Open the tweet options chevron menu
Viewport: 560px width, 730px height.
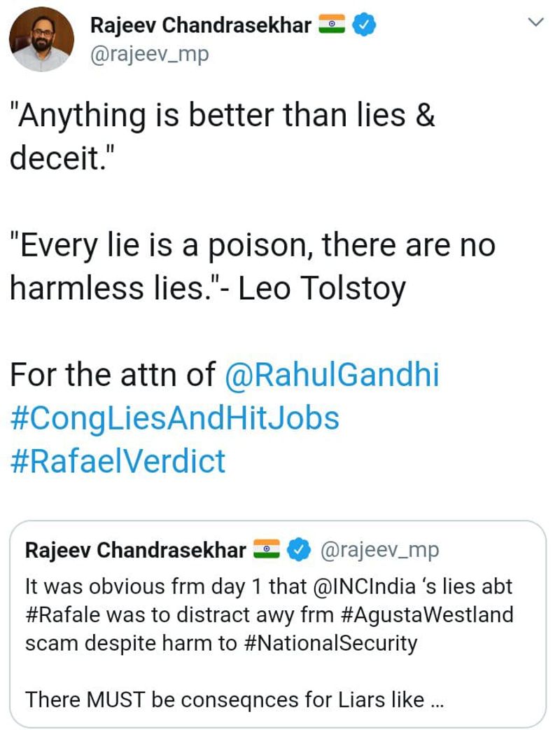pyautogui.click(x=535, y=23)
